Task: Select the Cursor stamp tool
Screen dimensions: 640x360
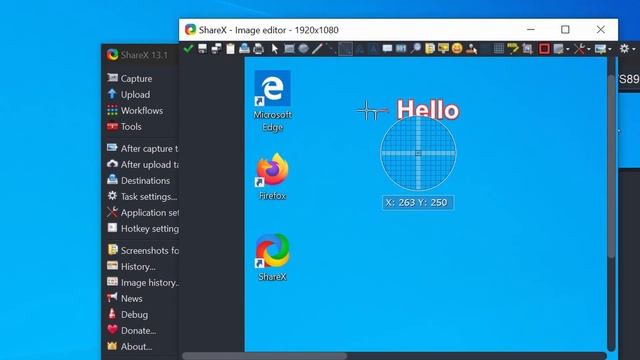Action: click(x=471, y=49)
